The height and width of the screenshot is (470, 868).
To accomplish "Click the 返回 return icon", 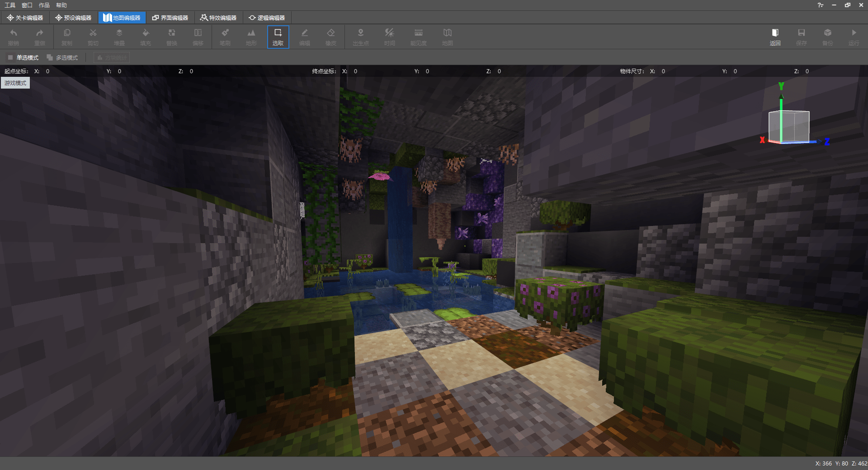I will tap(775, 37).
